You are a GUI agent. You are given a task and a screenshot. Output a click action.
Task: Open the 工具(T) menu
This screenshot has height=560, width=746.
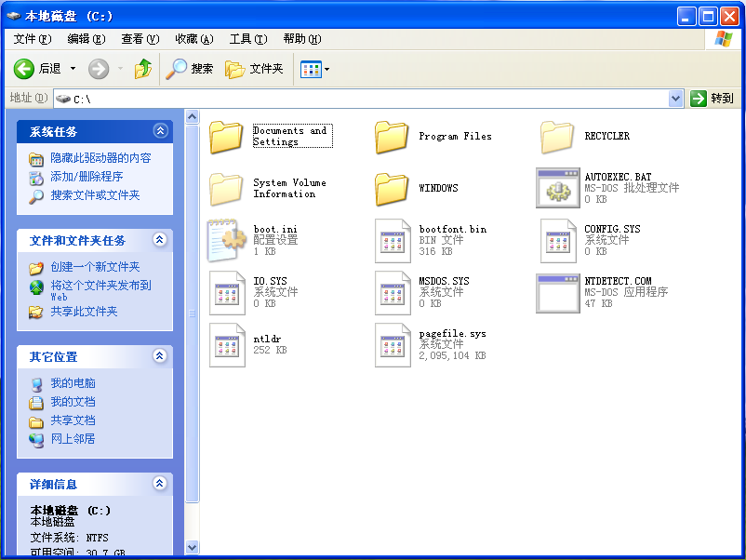pyautogui.click(x=248, y=39)
